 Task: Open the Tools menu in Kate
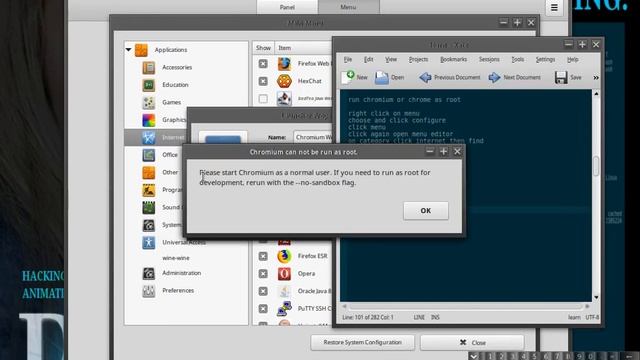pos(518,60)
